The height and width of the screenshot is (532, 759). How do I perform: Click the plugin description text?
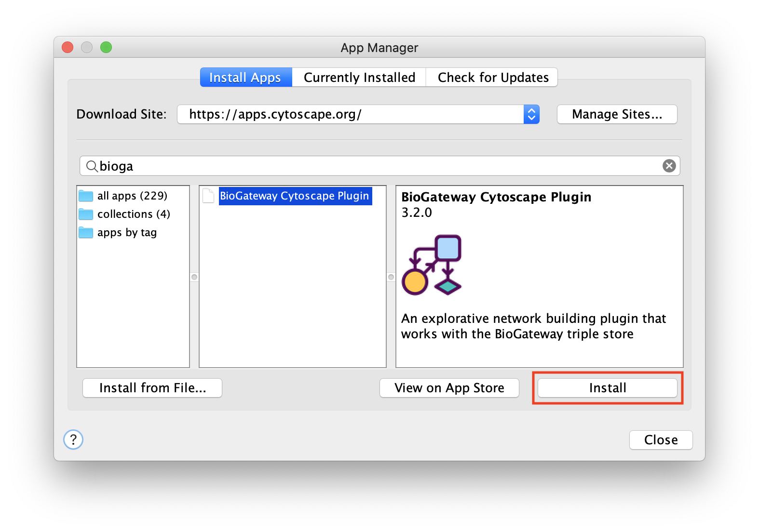tap(533, 326)
